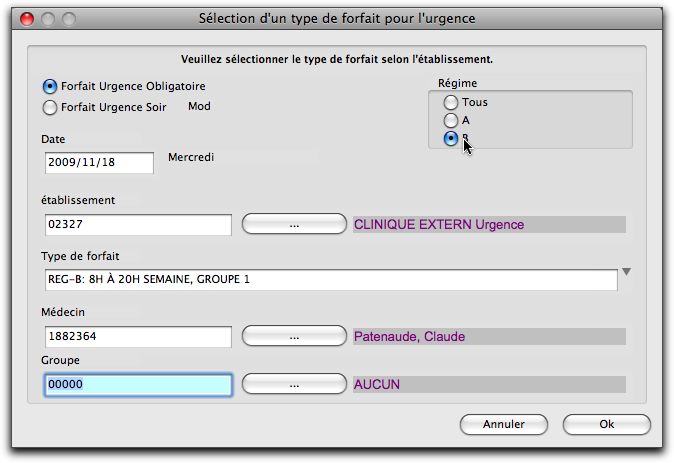
Task: Close the dialog with red window button
Action: coord(27,19)
